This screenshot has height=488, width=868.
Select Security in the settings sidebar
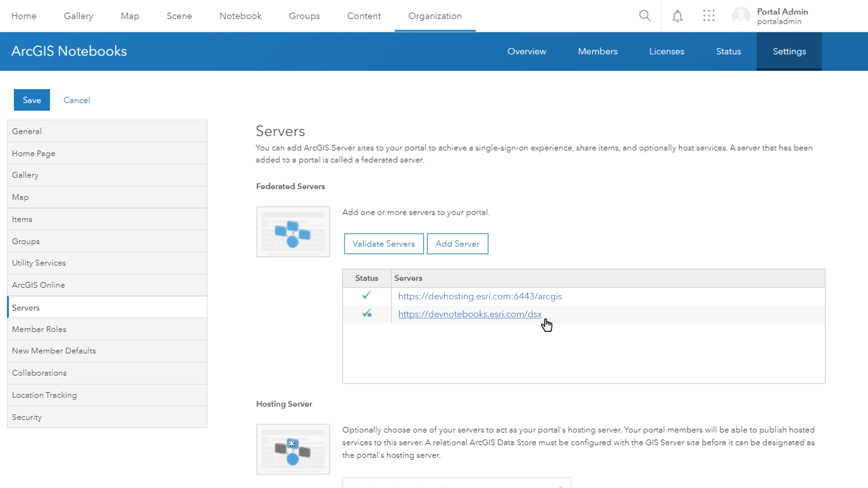26,416
